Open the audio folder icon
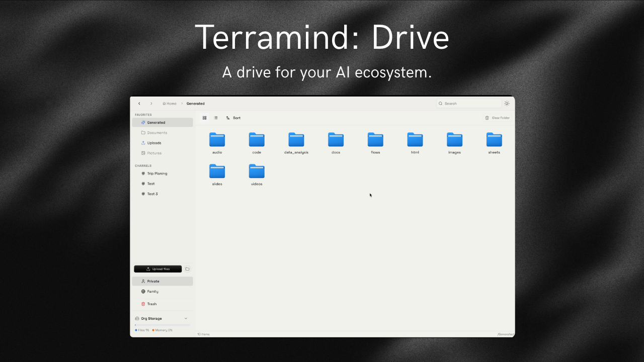The height and width of the screenshot is (362, 644). click(x=217, y=140)
